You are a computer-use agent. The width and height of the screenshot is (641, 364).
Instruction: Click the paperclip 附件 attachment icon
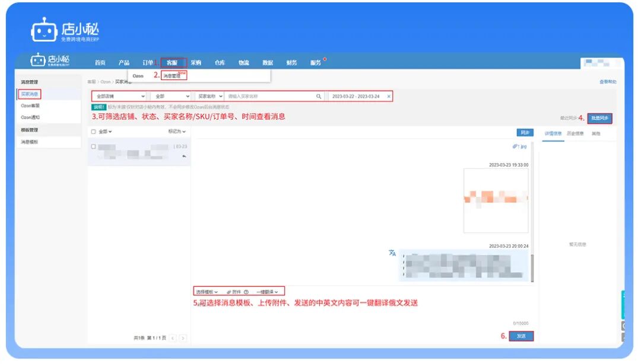230,292
